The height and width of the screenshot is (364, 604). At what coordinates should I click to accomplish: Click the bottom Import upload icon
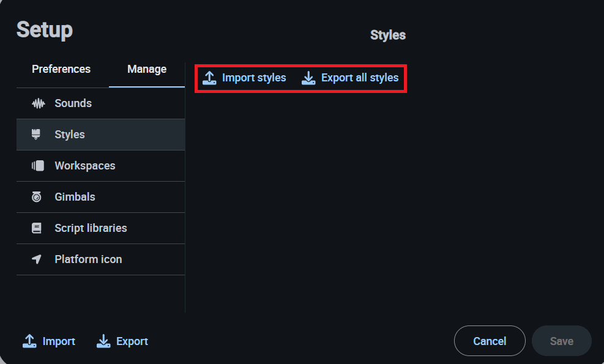tap(29, 341)
